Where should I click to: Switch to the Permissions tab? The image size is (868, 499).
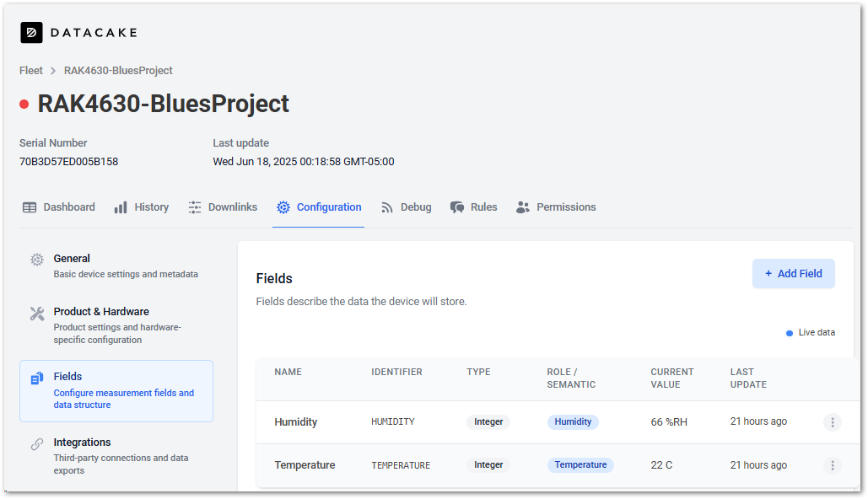click(x=556, y=207)
